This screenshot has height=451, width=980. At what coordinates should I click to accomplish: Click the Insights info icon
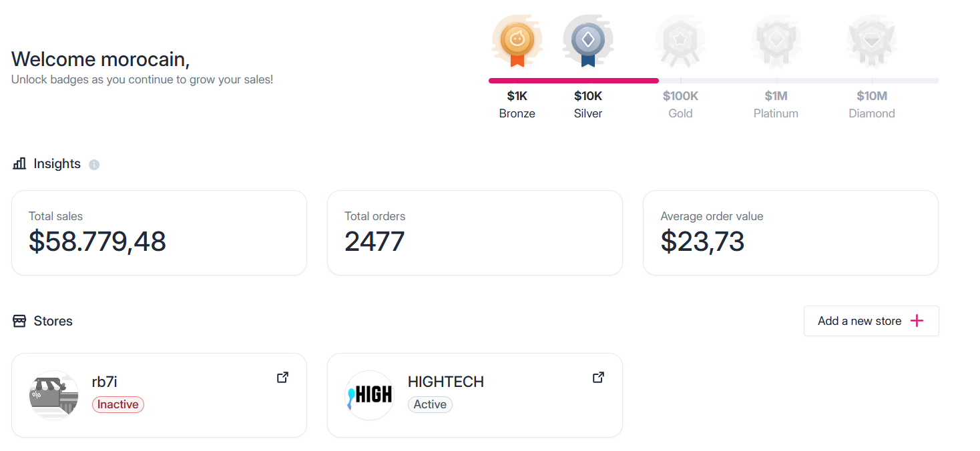pos(94,165)
